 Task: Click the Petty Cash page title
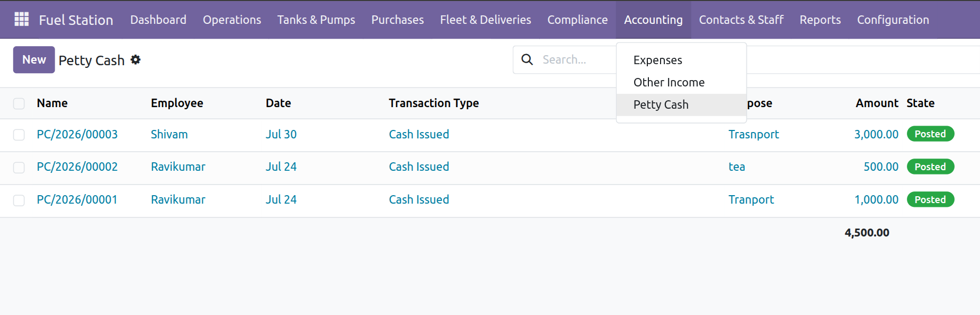coord(92,60)
